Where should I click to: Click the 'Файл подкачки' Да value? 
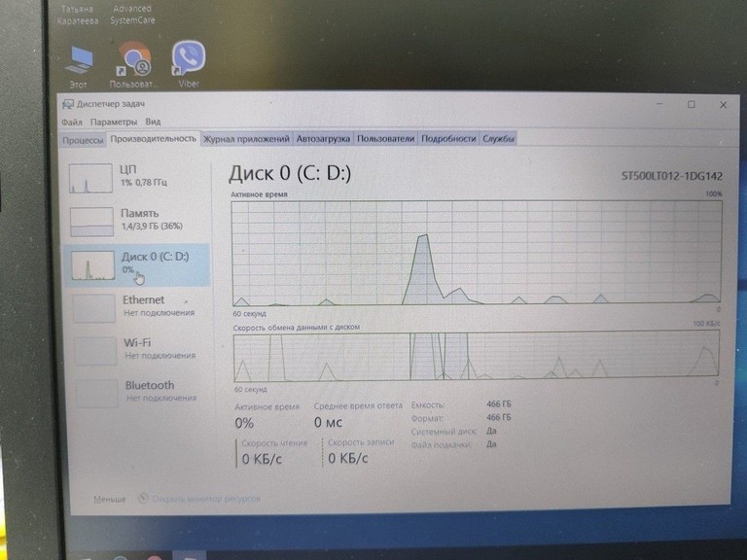[491, 443]
